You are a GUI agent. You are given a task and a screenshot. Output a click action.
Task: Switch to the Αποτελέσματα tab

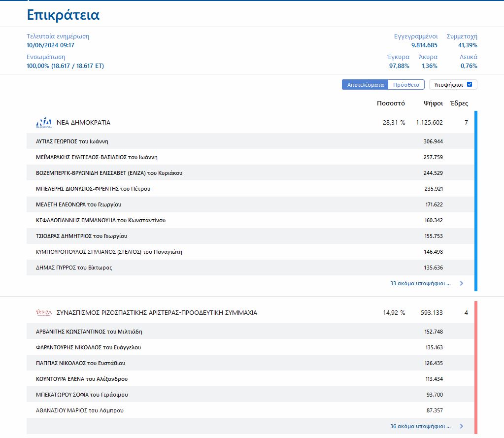[365, 85]
